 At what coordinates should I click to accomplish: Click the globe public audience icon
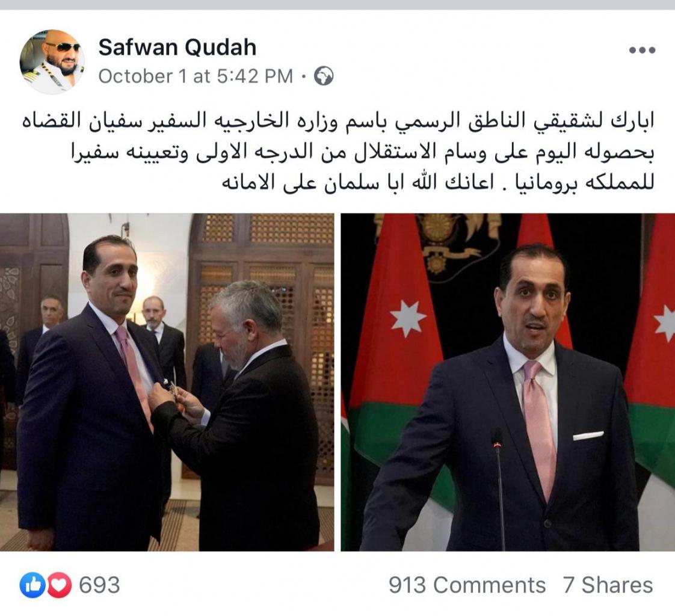coord(324,76)
